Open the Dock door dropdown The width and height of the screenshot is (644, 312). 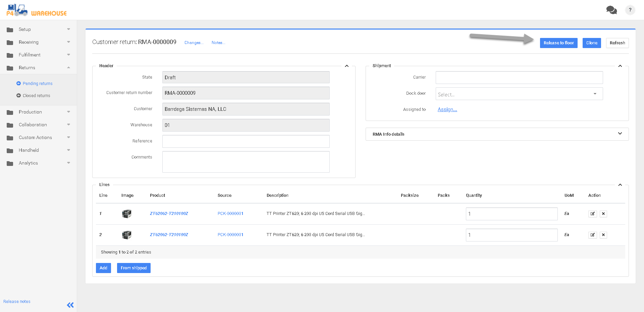[x=519, y=94]
